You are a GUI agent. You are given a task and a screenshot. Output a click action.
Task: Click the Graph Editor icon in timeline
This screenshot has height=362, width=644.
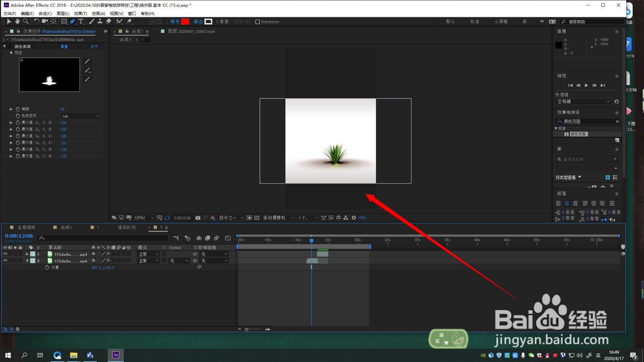pos(228,238)
